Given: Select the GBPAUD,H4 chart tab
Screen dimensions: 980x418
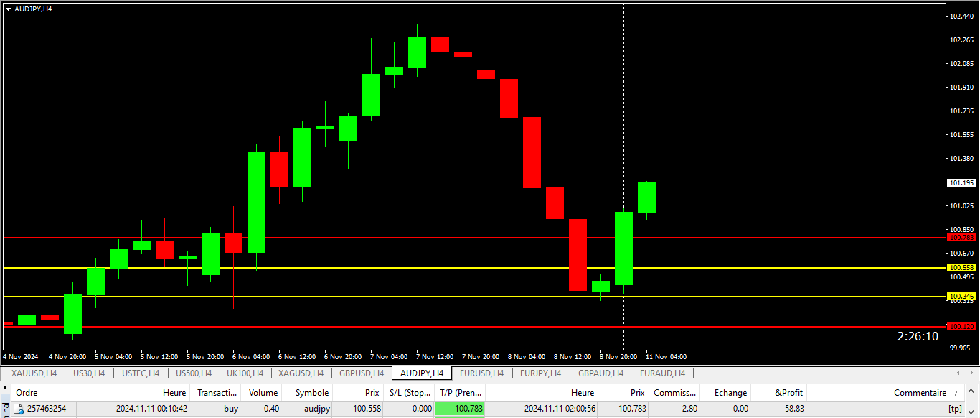Looking at the screenshot, I should (x=601, y=373).
